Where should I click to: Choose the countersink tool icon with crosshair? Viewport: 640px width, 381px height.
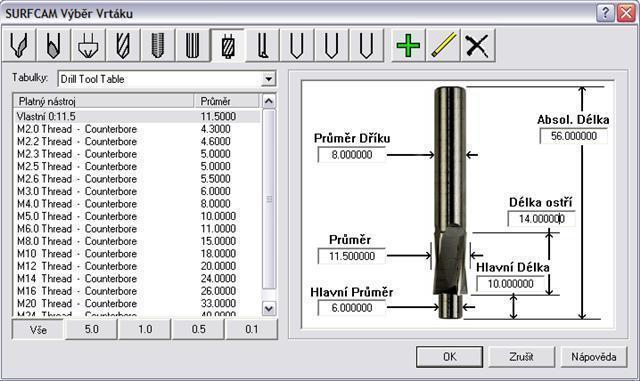point(88,45)
